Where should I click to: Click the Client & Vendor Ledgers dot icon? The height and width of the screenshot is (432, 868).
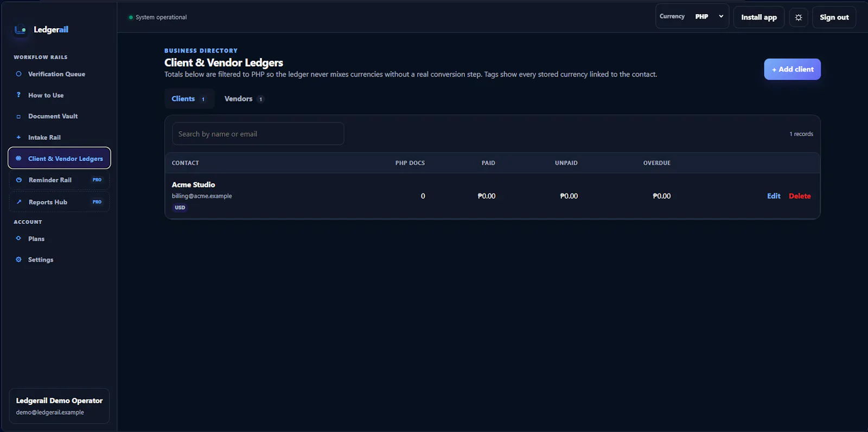click(x=18, y=158)
